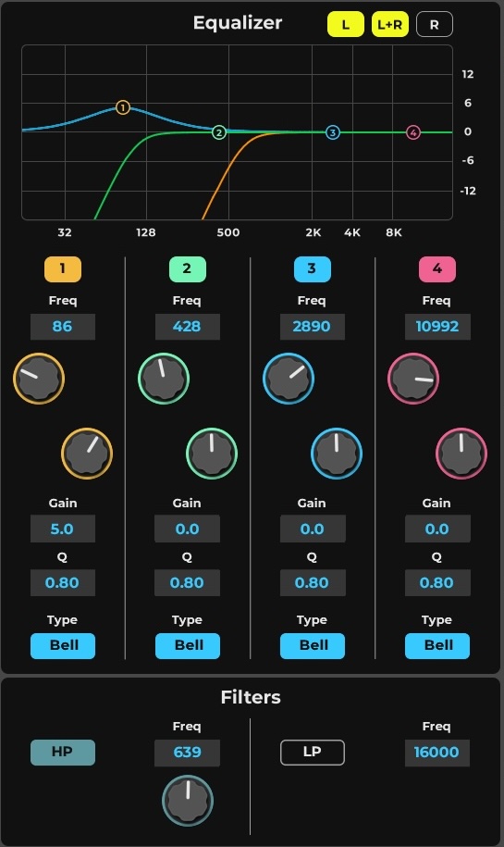The image size is (504, 847).
Task: Open band 3 Bell type selector
Action: pyautogui.click(x=313, y=645)
